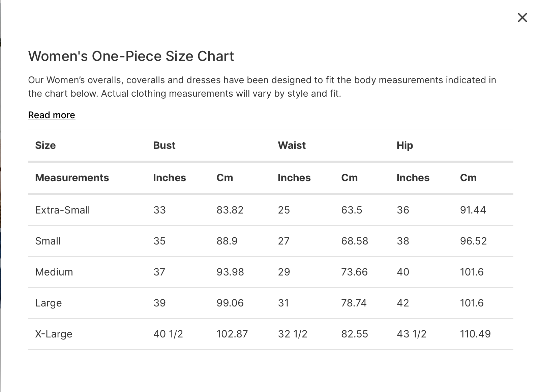Select the Small size row label

coord(48,241)
